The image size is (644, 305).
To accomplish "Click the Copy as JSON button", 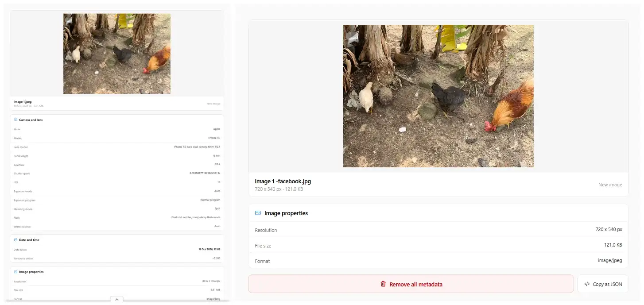I will [603, 284].
